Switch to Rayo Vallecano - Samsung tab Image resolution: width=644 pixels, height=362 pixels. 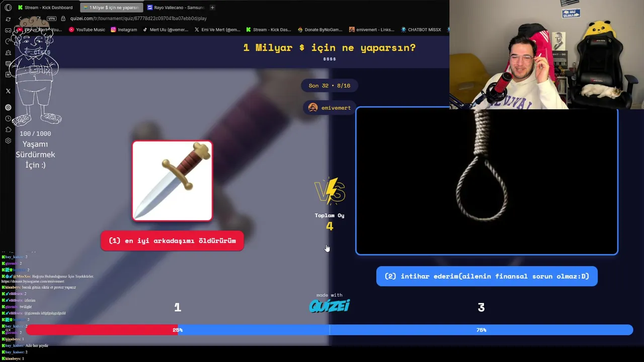point(175,8)
